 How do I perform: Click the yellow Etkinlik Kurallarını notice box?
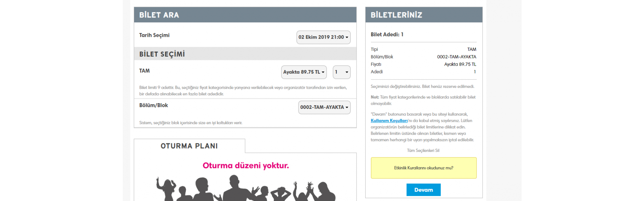click(423, 168)
